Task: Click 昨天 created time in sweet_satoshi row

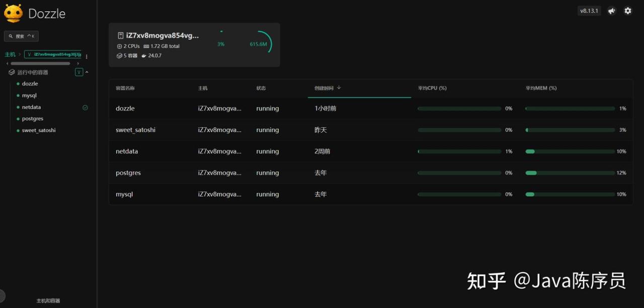Action: tap(320, 130)
